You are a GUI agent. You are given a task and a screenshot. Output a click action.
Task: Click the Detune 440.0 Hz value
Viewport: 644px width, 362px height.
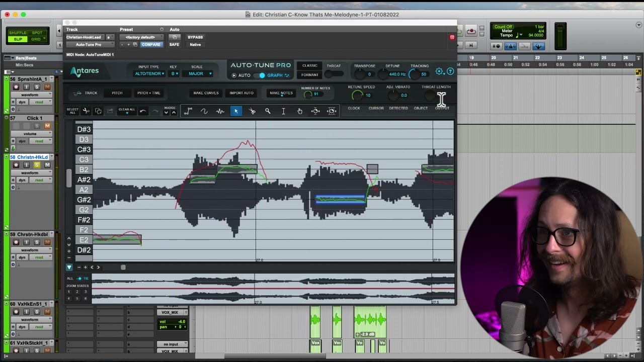click(x=397, y=74)
